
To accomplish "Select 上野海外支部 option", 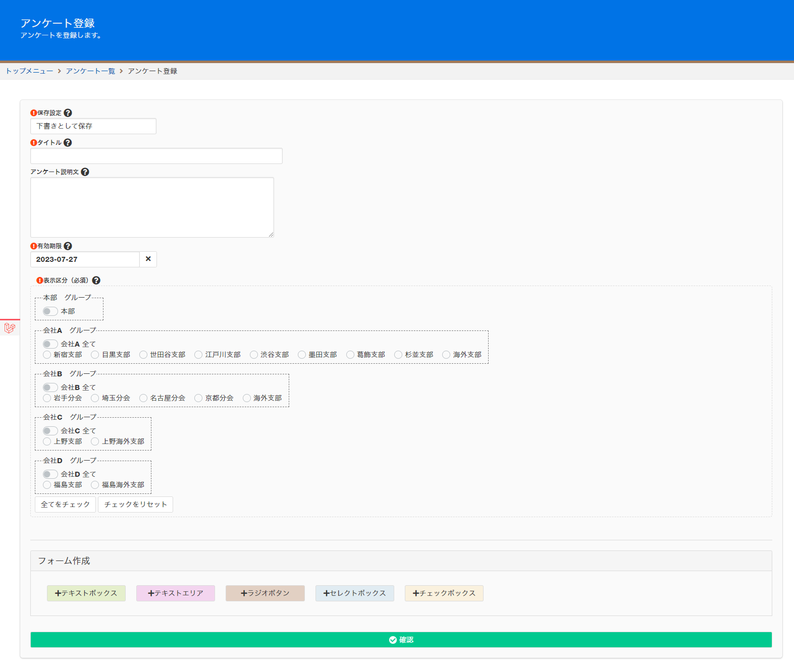I will (95, 441).
